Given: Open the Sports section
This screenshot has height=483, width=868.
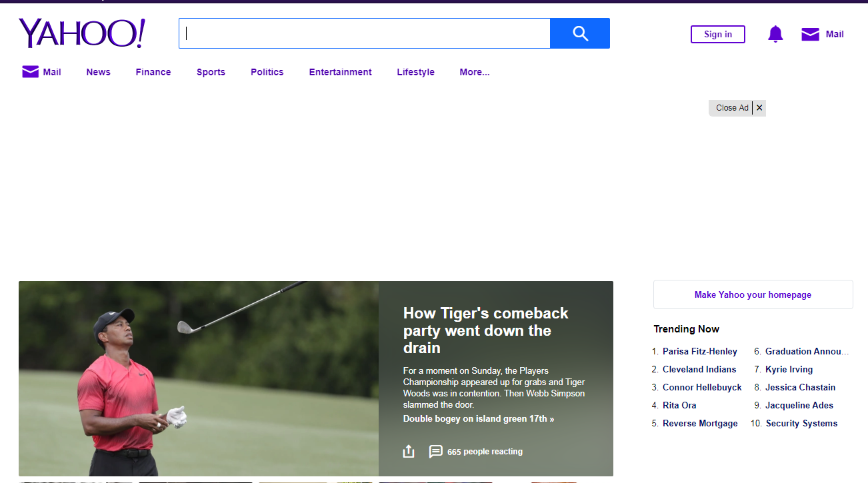Looking at the screenshot, I should (211, 72).
